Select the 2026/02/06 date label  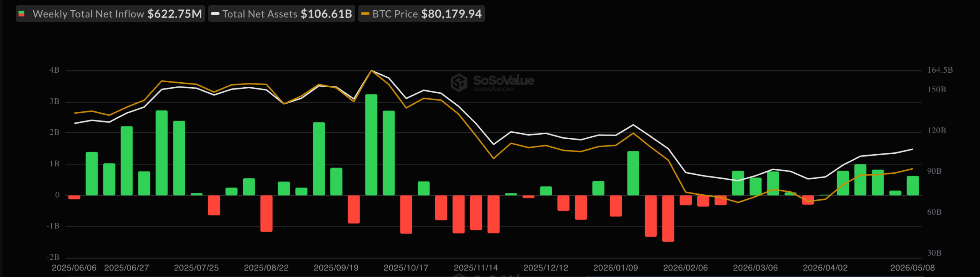(x=686, y=268)
